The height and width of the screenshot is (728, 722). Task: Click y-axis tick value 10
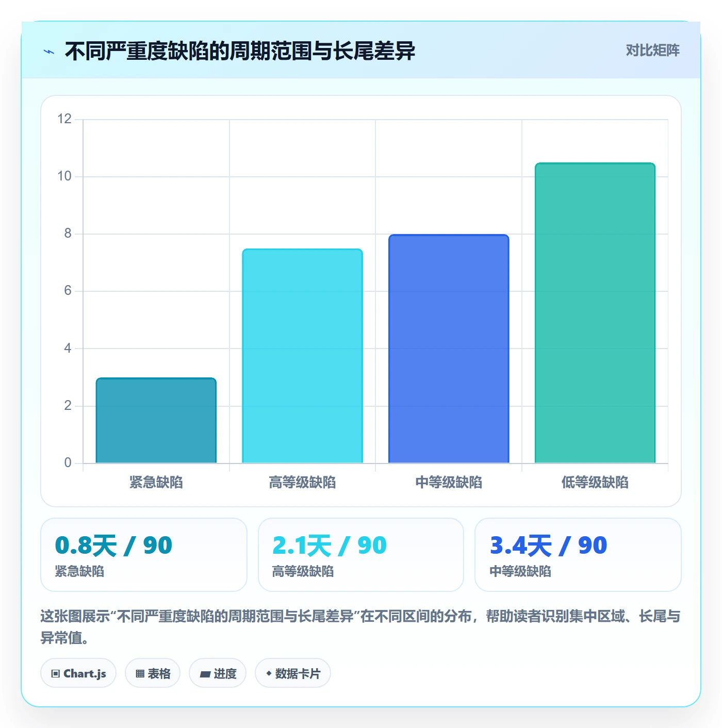point(64,176)
